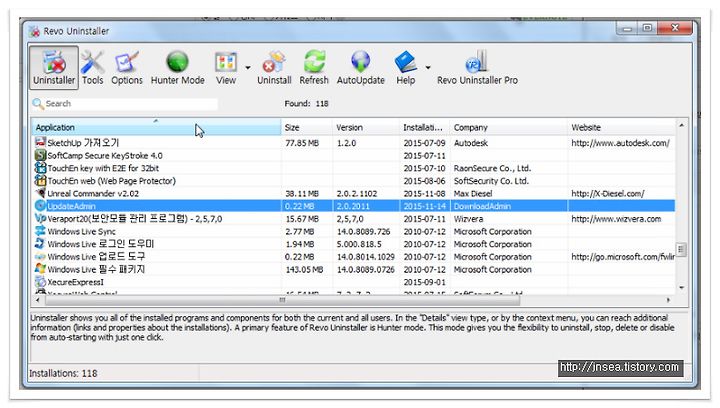Select Windows Live 로그인 도우미 icon
Screen dimensions: 720x408
pyautogui.click(x=40, y=244)
